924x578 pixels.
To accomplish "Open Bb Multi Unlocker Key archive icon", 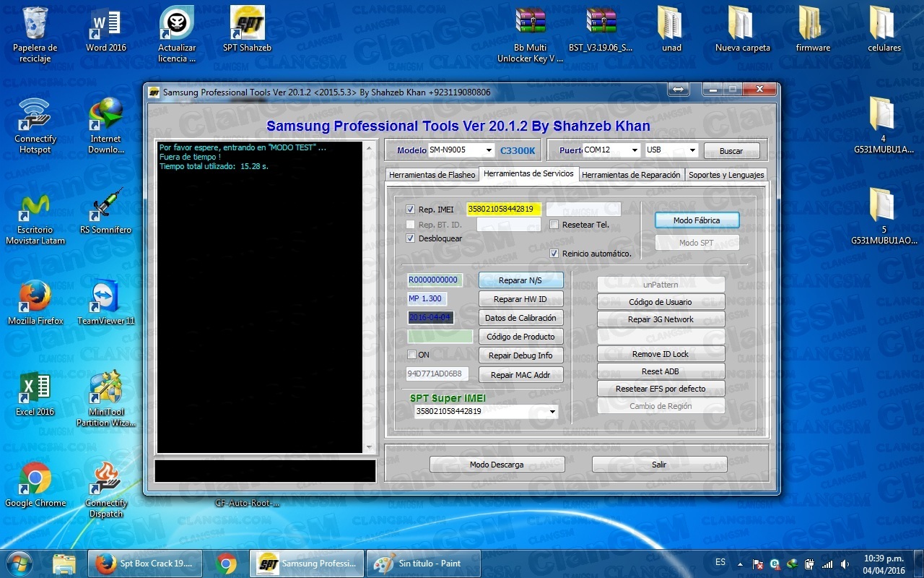I will tap(531, 34).
